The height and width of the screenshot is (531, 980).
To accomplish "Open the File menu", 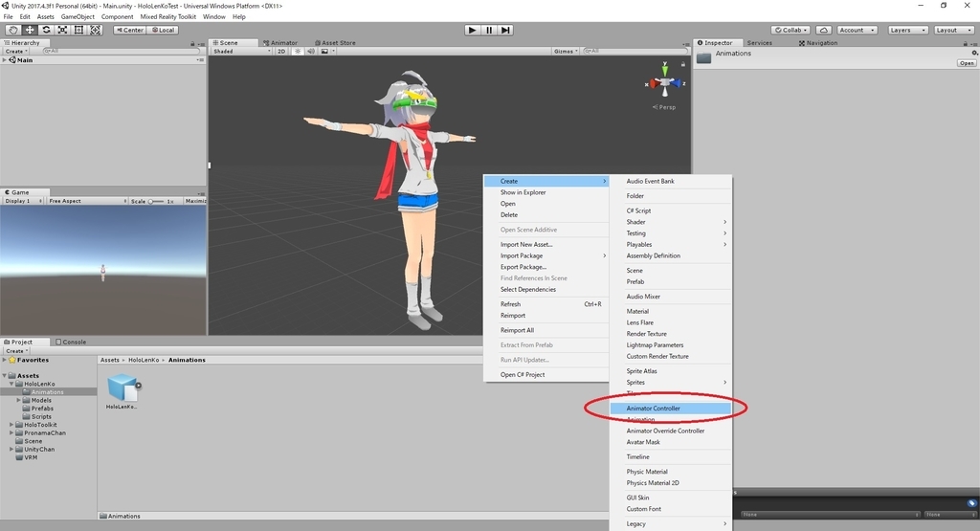I will click(8, 17).
